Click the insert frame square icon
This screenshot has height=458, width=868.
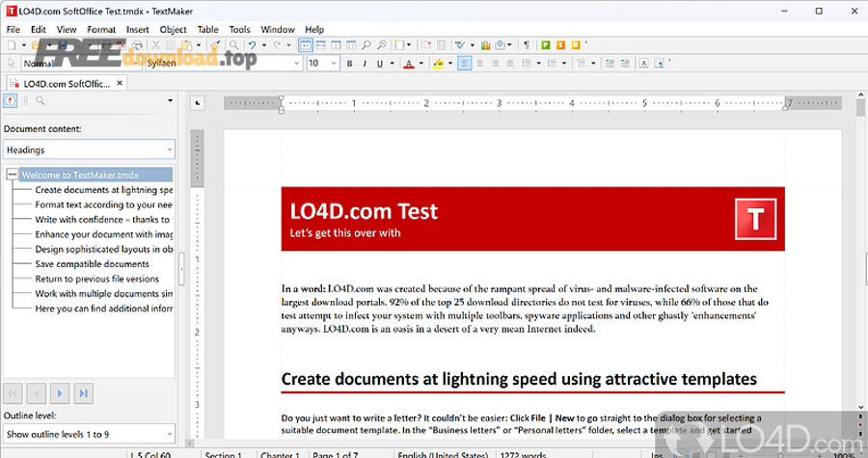pos(399,45)
